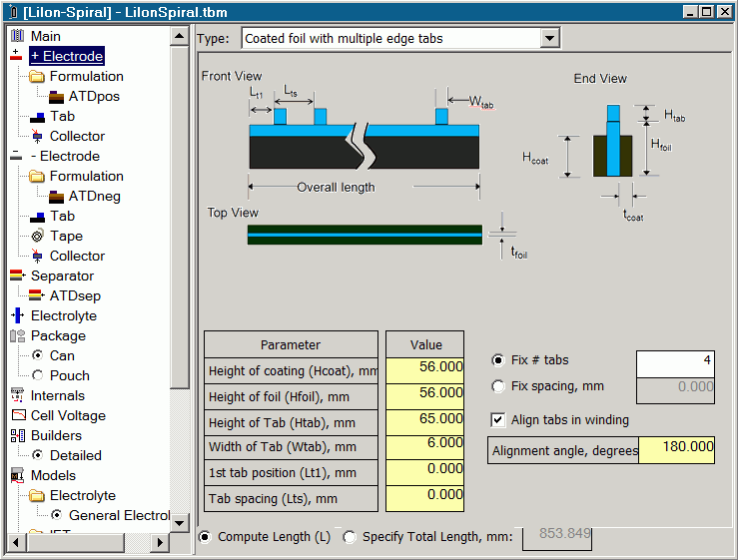The width and height of the screenshot is (738, 560).
Task: Click the number of tabs field
Action: [x=675, y=361]
